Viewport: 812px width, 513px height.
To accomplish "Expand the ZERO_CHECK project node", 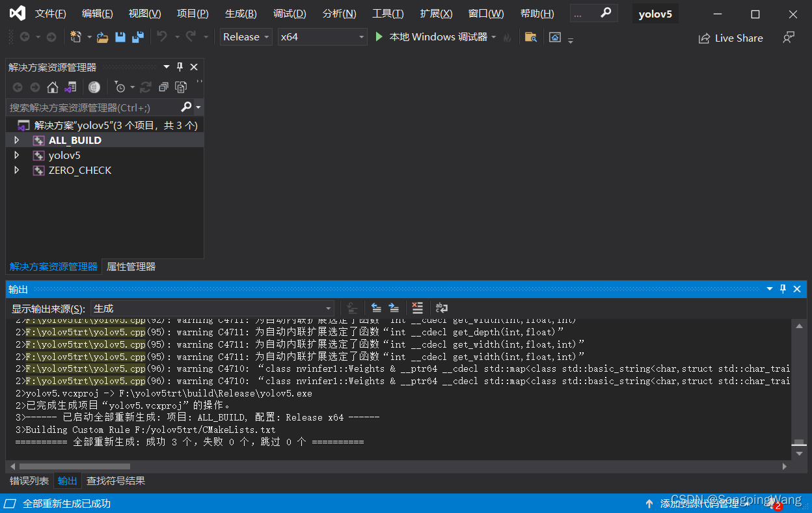I will pyautogui.click(x=17, y=170).
